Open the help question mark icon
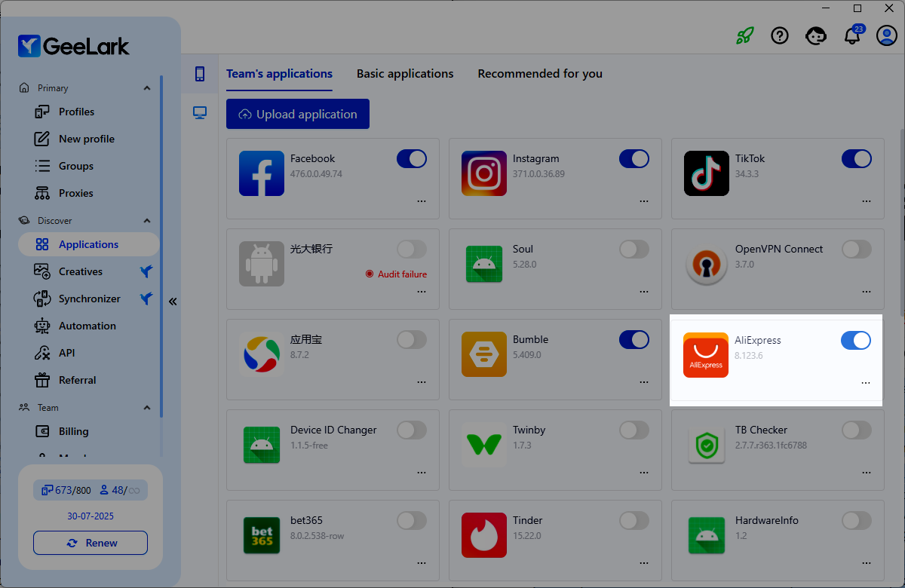This screenshot has height=588, width=905. [780, 35]
